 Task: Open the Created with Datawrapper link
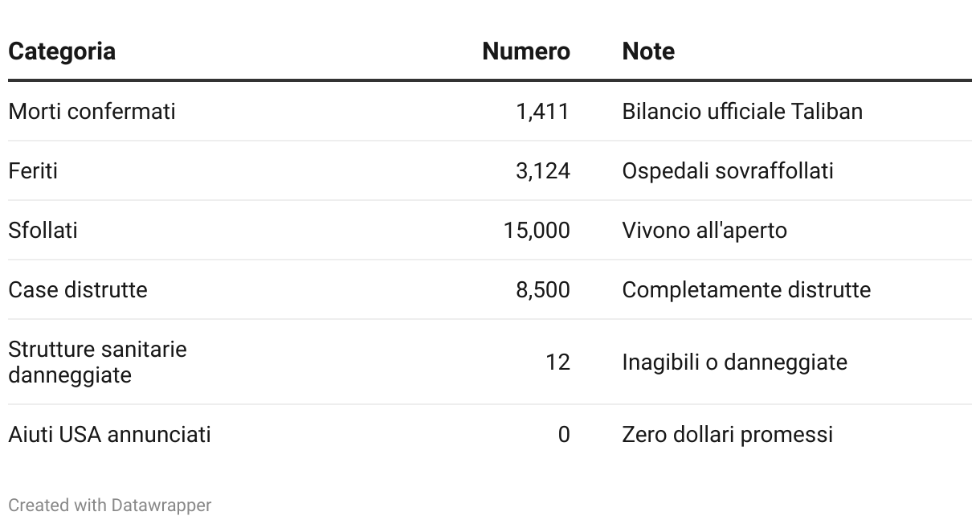(110, 506)
